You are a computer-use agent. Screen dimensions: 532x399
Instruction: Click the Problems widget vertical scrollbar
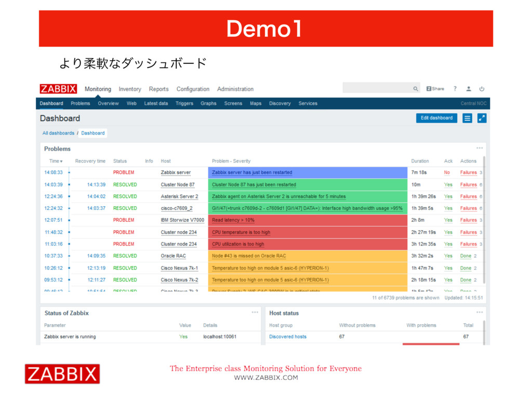coord(484,220)
